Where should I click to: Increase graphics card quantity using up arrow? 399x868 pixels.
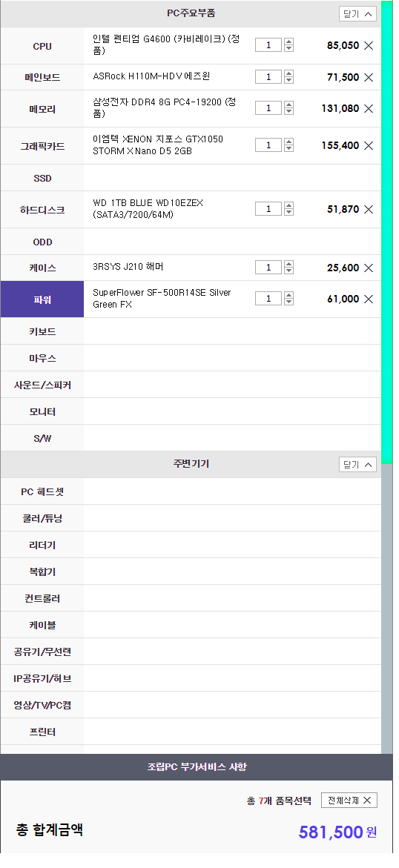point(288,142)
